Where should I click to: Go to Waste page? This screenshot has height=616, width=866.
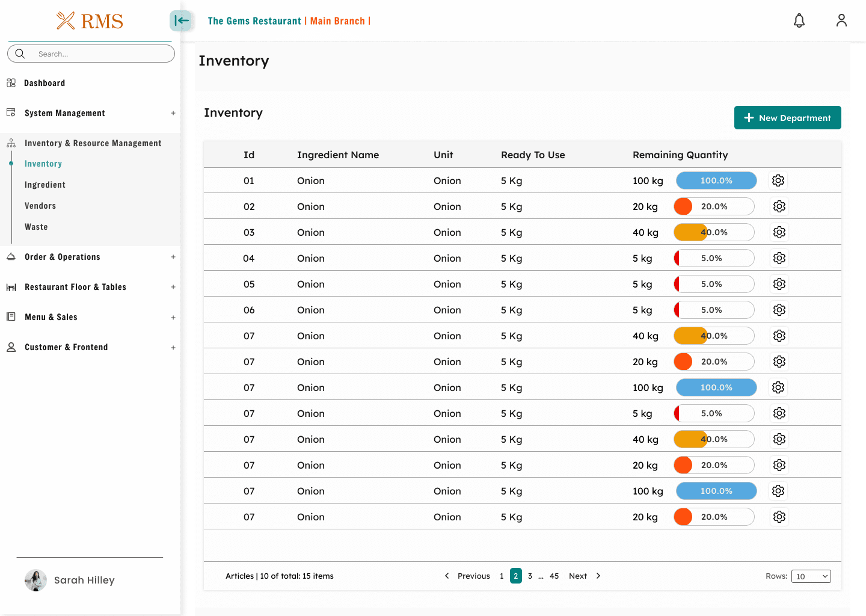(36, 227)
